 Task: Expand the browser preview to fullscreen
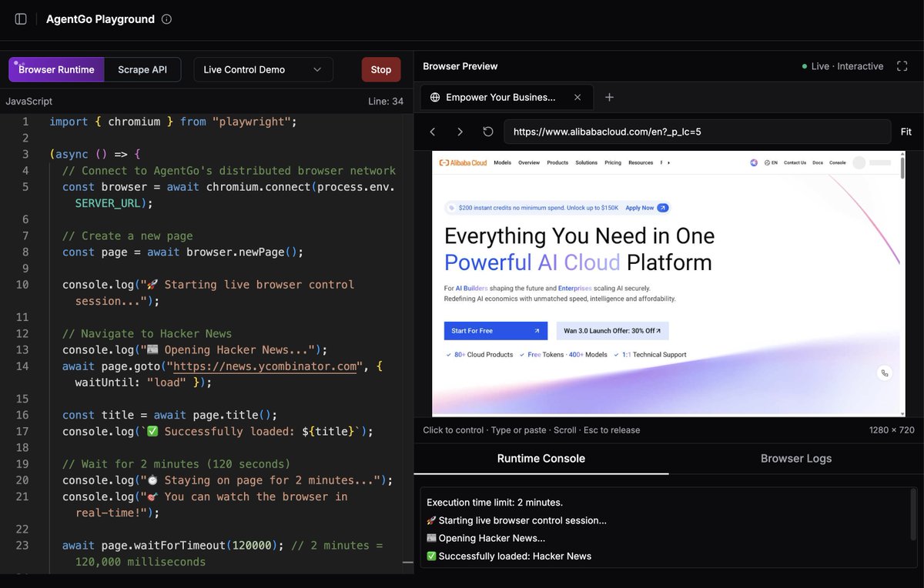(902, 66)
